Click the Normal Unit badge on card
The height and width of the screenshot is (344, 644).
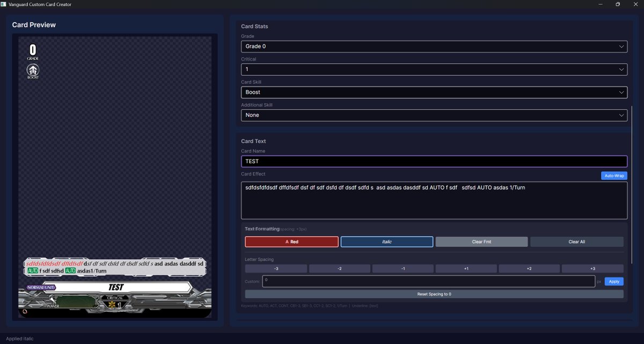pyautogui.click(x=41, y=287)
